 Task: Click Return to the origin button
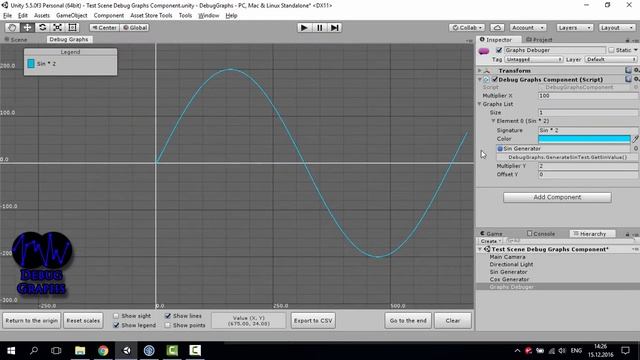click(x=31, y=320)
